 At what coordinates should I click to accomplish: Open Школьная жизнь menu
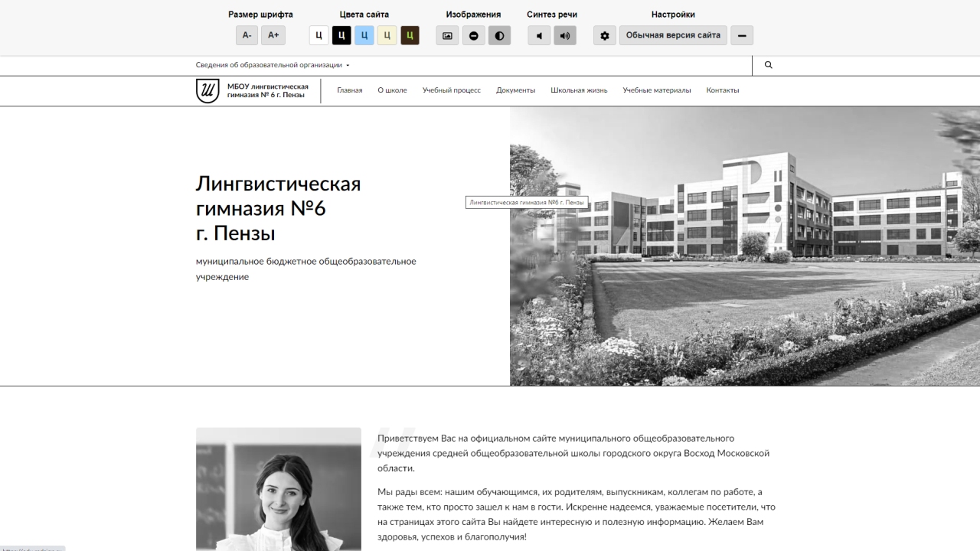tap(579, 90)
